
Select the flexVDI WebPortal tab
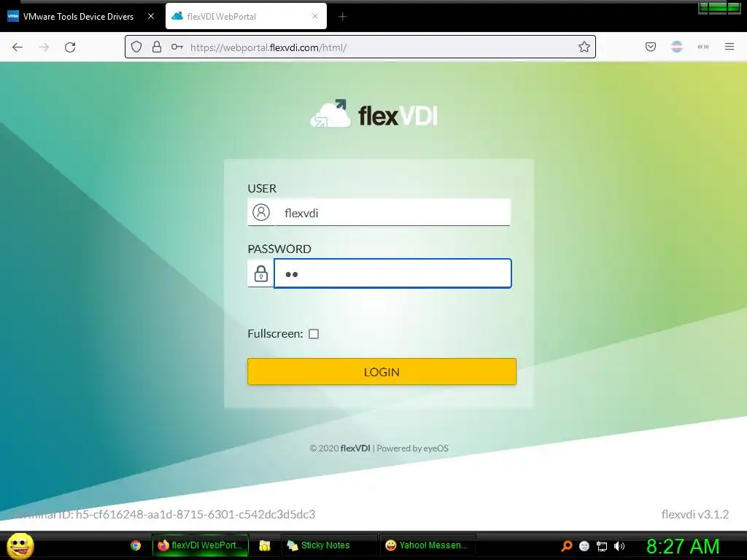coord(246,17)
